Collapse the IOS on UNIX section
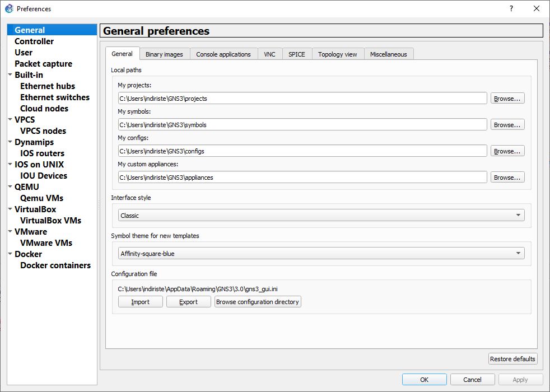 pos(10,165)
